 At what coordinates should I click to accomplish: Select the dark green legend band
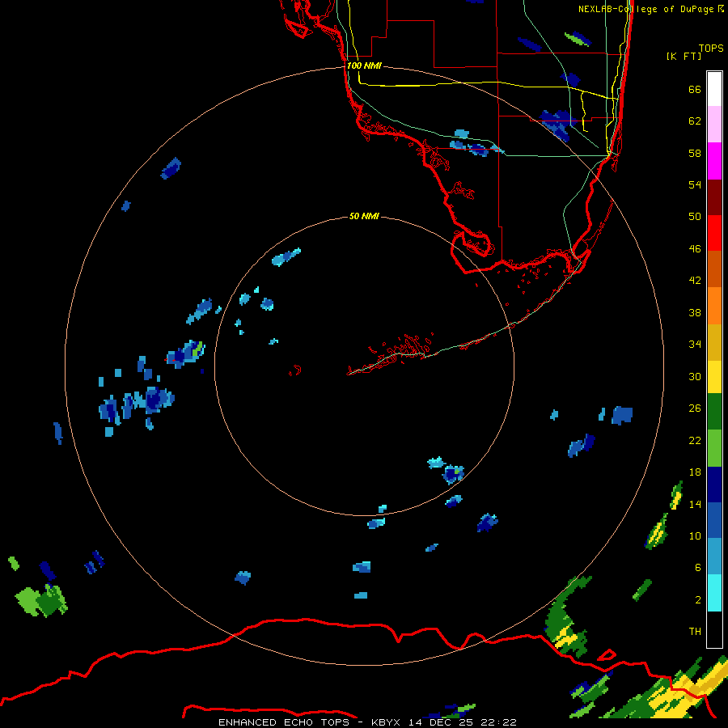click(x=714, y=412)
